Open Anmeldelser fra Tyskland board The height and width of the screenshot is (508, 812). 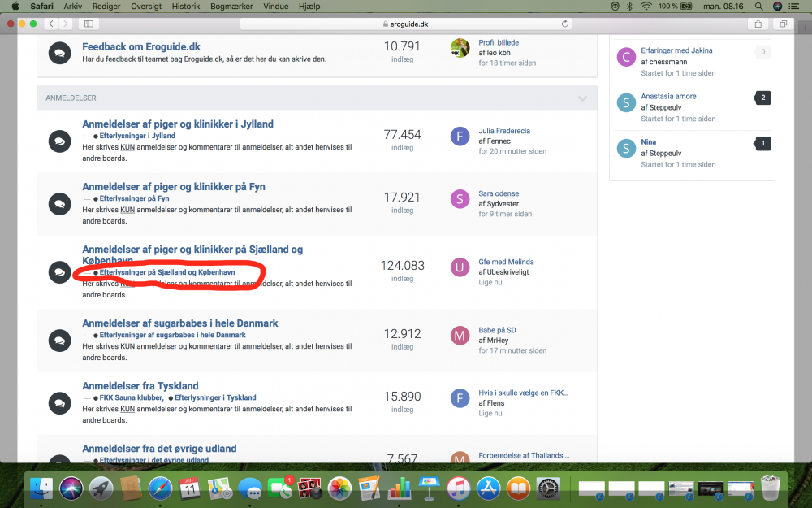[140, 385]
